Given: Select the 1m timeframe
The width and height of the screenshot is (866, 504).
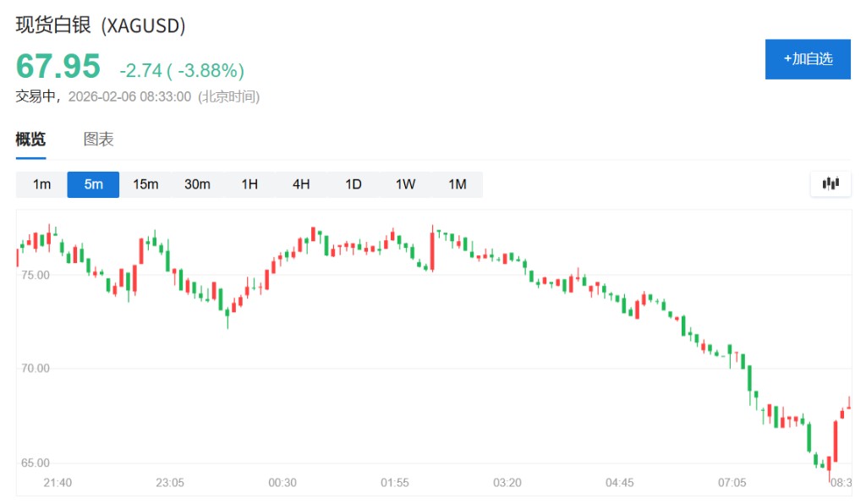Looking at the screenshot, I should click(41, 184).
